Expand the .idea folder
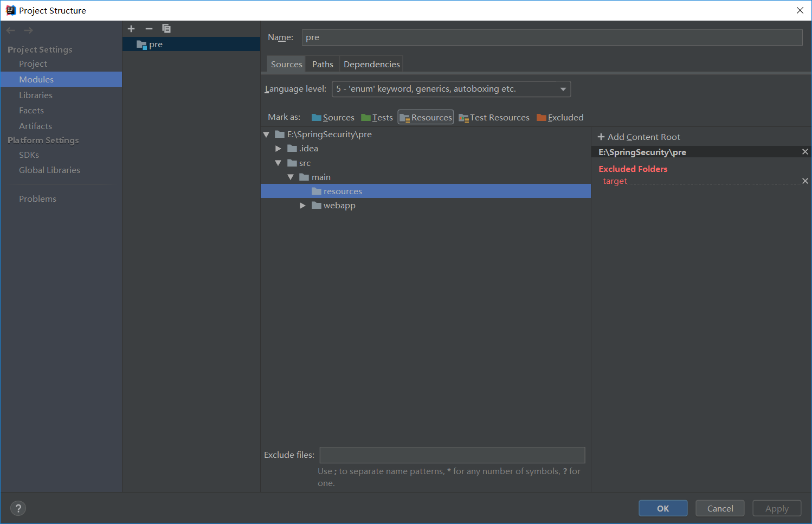The image size is (812, 524). pyautogui.click(x=278, y=148)
